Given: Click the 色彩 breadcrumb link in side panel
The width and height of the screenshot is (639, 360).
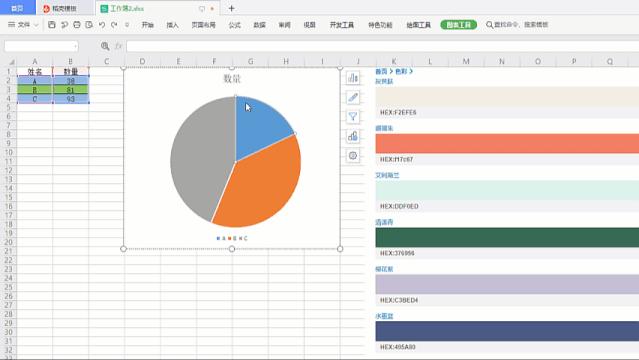Looking at the screenshot, I should click(401, 71).
